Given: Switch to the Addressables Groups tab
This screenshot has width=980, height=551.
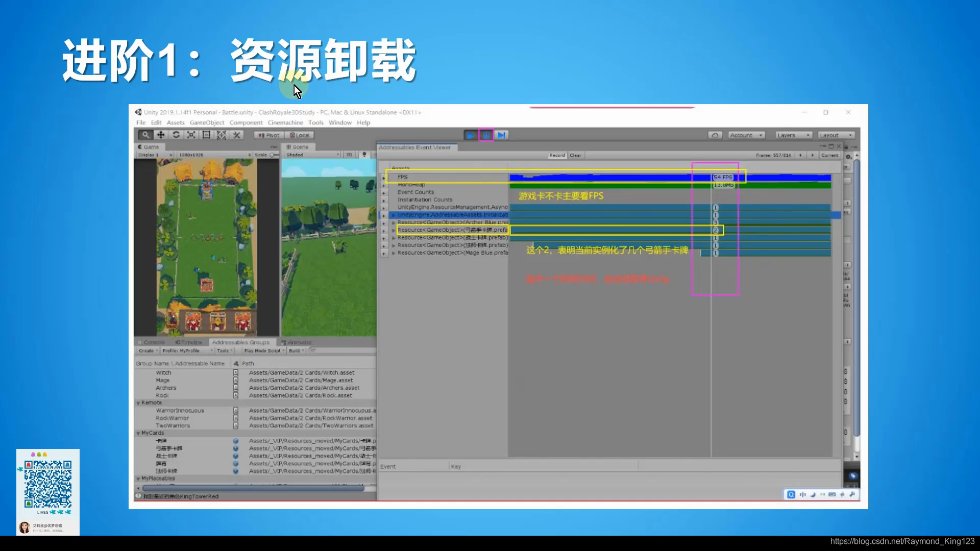Looking at the screenshot, I should (x=240, y=342).
